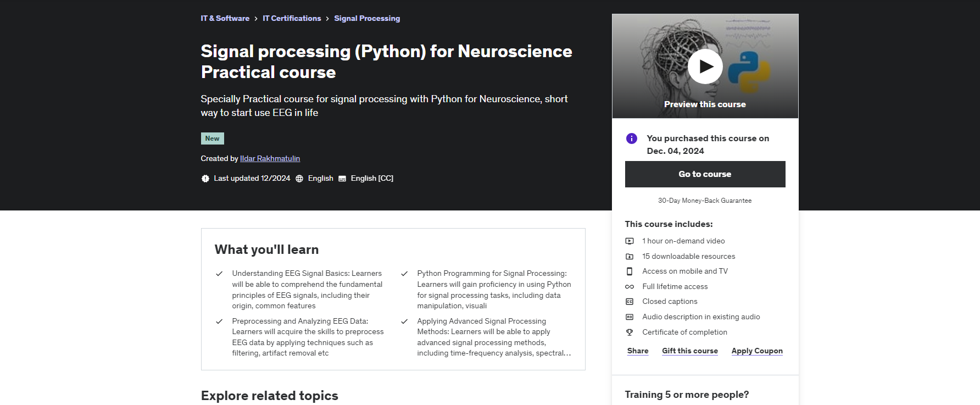Click the Explore related topics heading

tap(269, 396)
